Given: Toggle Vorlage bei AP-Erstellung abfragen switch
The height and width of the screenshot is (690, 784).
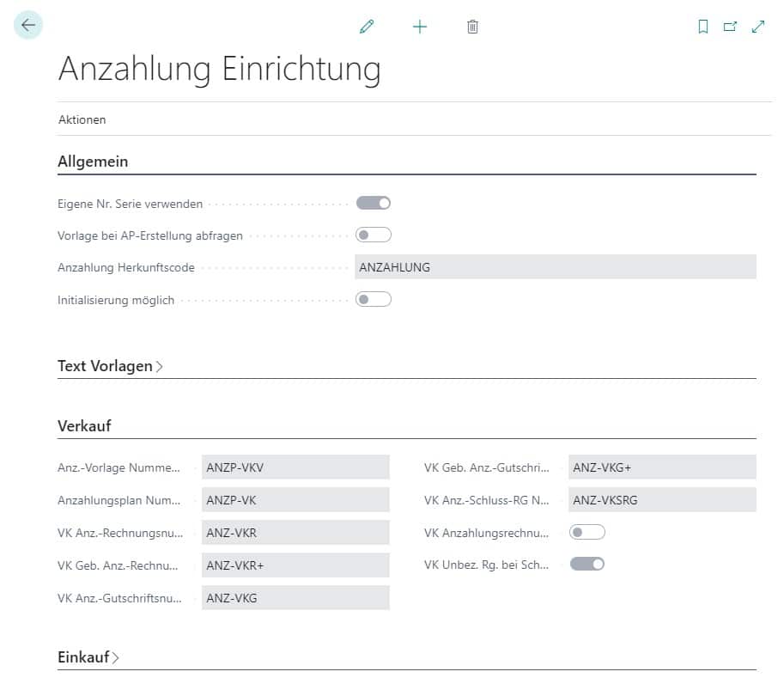Looking at the screenshot, I should coord(373,235).
